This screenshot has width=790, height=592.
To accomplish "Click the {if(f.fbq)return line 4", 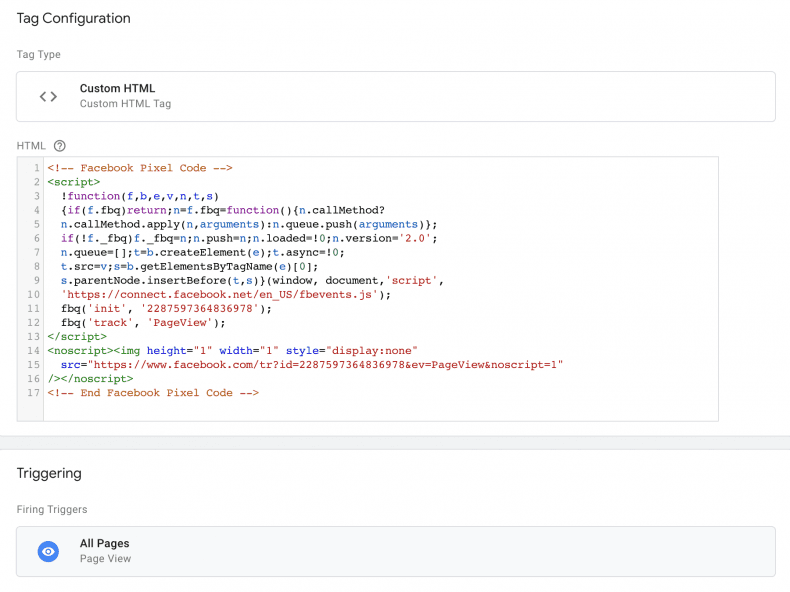I will tap(223, 210).
